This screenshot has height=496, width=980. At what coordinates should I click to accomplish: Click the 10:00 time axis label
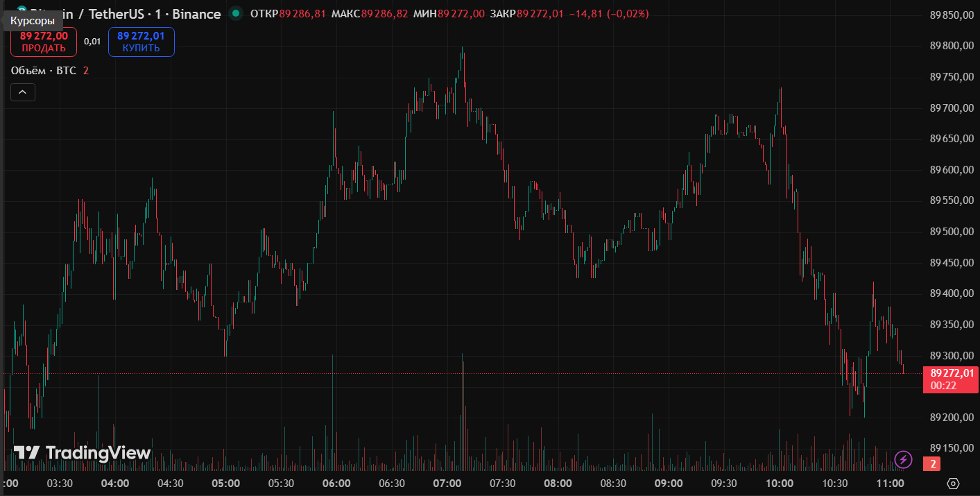780,484
